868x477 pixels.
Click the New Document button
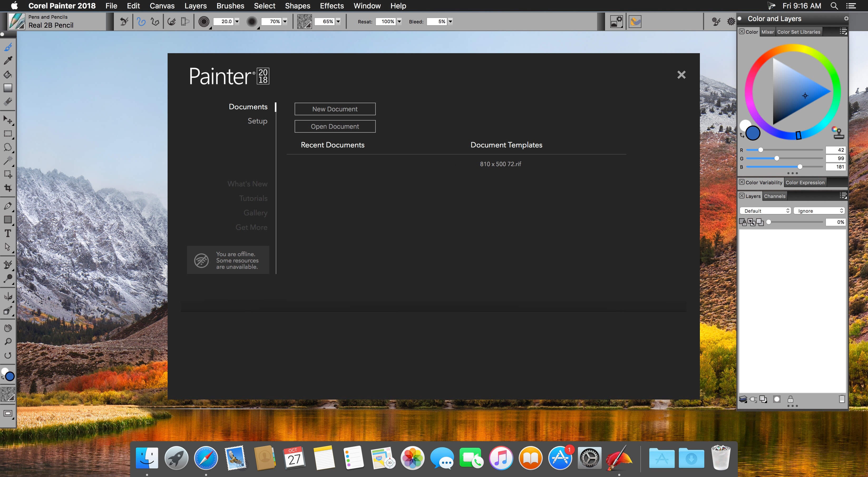pyautogui.click(x=335, y=109)
